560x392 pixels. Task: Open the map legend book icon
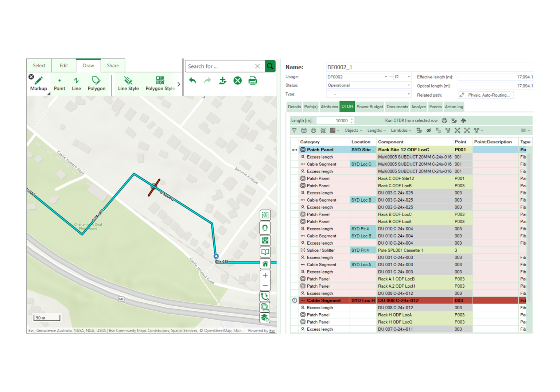click(x=265, y=252)
